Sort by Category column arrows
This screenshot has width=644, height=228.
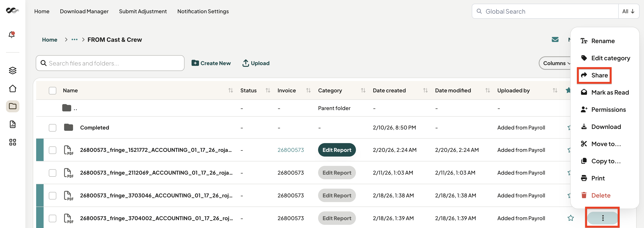click(x=363, y=90)
